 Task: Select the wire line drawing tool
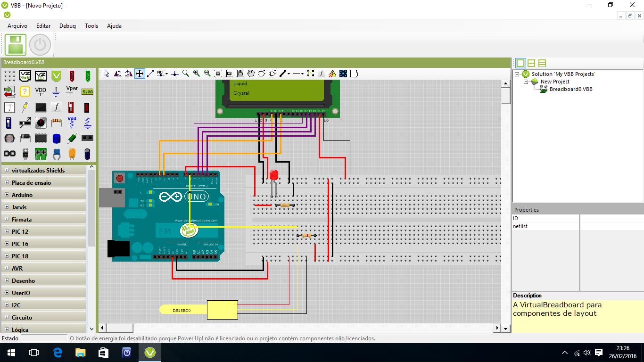150,74
